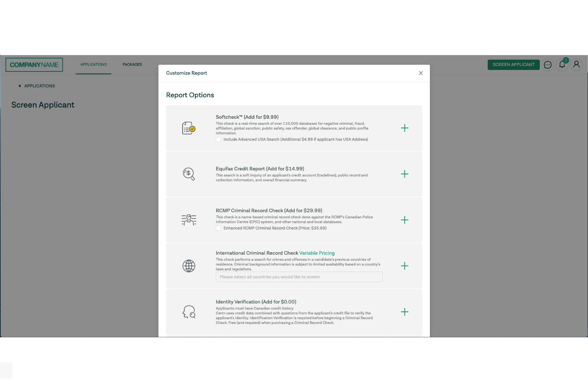This screenshot has height=392, width=588.
Task: Add International Criminal Record Check plus icon
Action: pos(404,266)
